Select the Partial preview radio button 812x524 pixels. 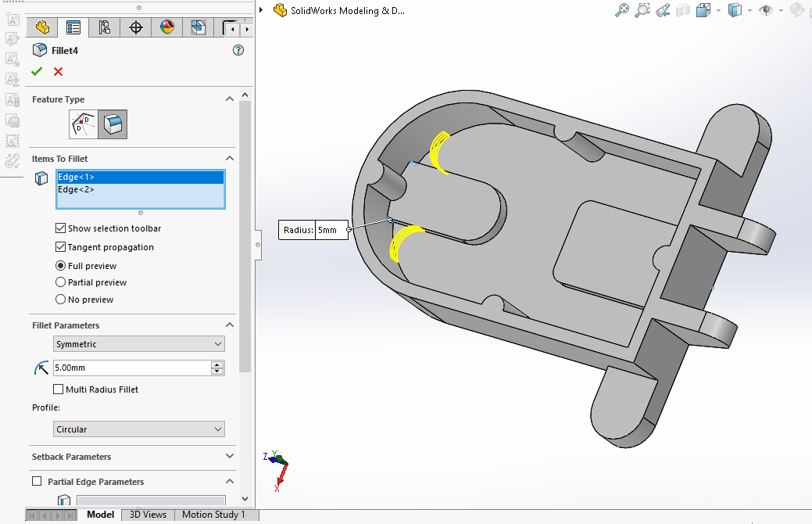pyautogui.click(x=61, y=282)
